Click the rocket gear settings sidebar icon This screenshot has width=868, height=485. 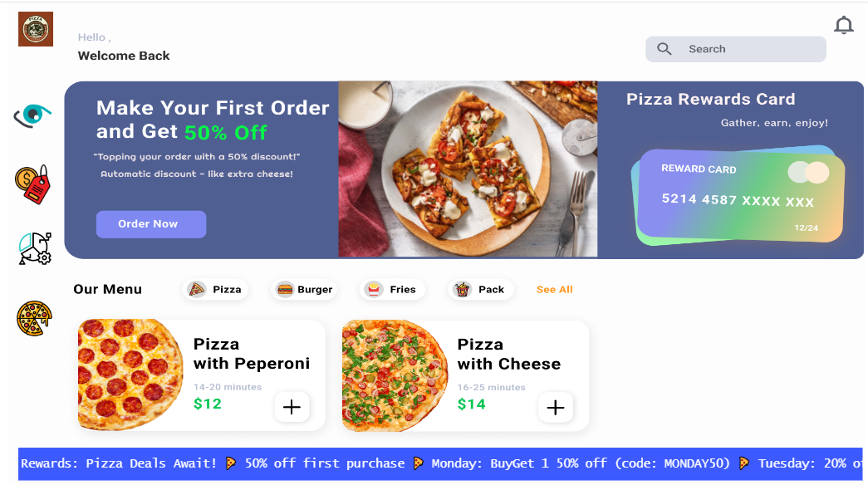point(36,248)
